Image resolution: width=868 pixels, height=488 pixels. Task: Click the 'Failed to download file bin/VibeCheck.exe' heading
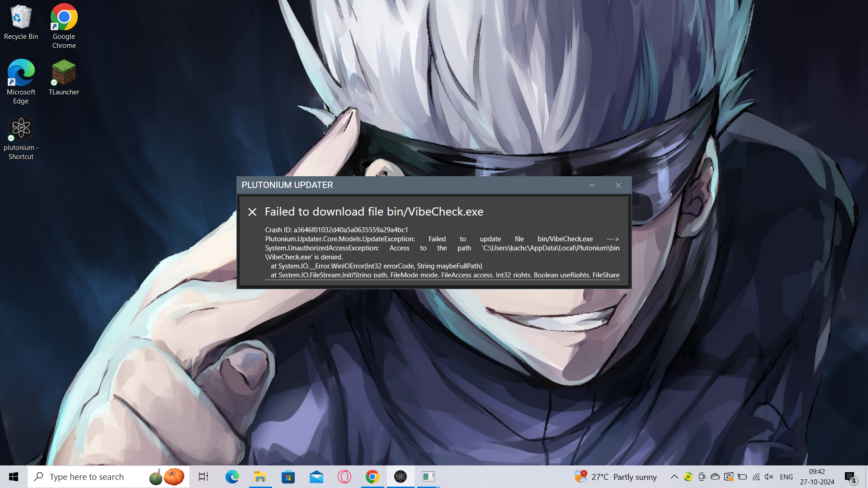click(x=374, y=211)
